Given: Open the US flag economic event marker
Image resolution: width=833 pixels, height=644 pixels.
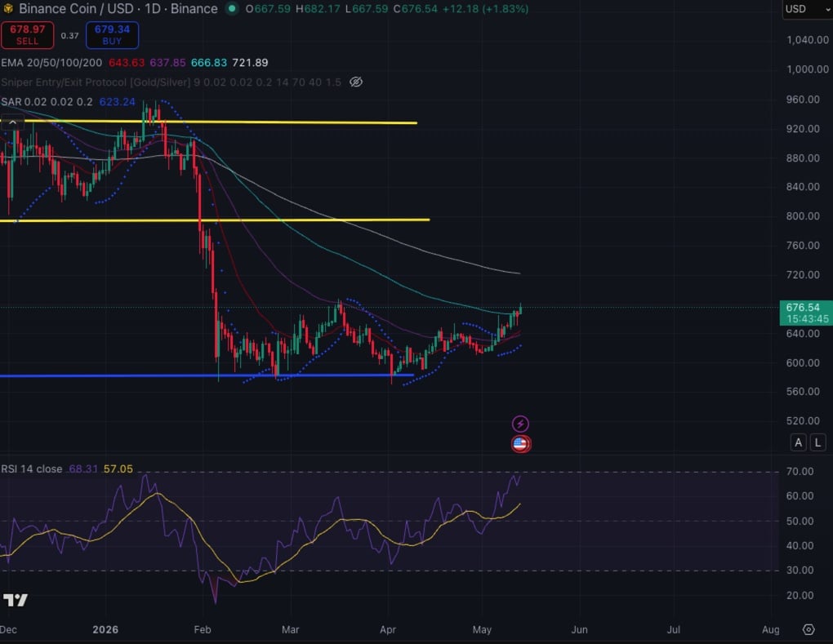Looking at the screenshot, I should pyautogui.click(x=521, y=444).
